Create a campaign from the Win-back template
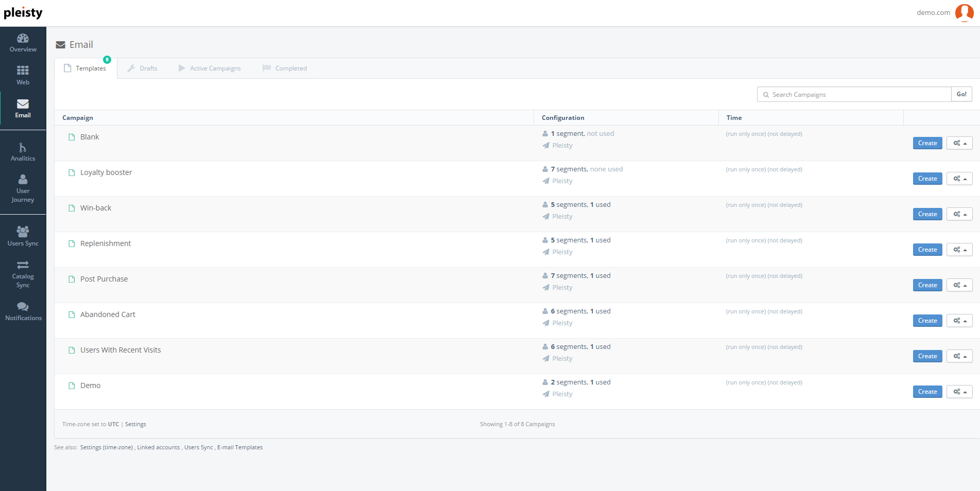Image resolution: width=980 pixels, height=491 pixels. pos(927,214)
